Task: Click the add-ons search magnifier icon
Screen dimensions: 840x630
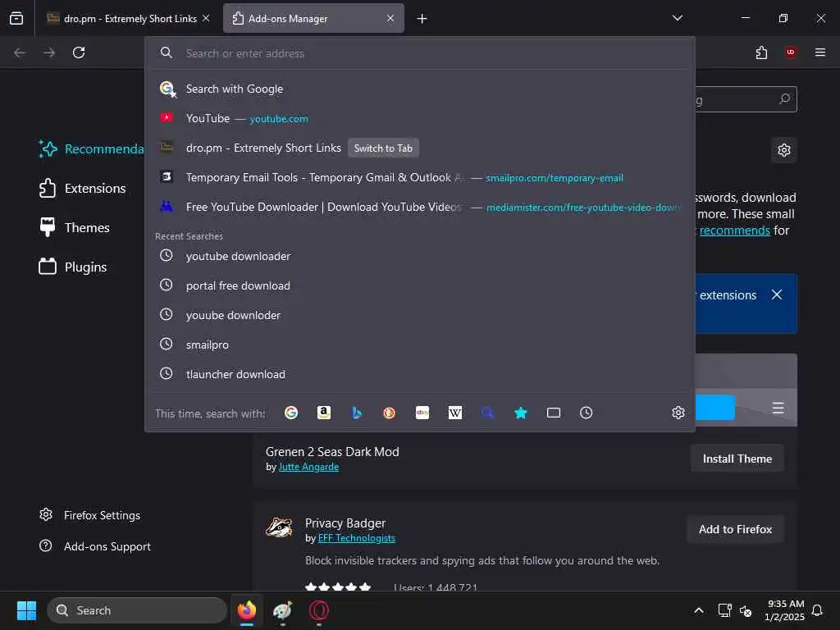Action: [785, 99]
